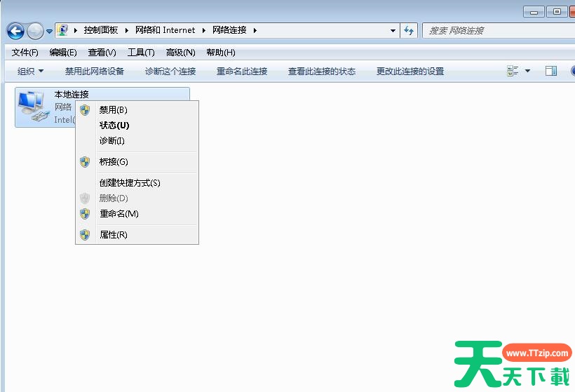The image size is (575, 392).
Task: Click 禁用此网络设备 in the toolbar
Action: pyautogui.click(x=95, y=71)
